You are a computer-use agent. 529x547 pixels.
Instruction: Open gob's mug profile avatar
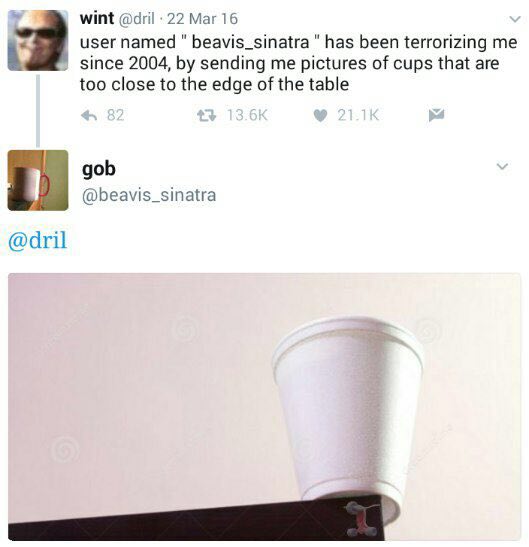(x=38, y=180)
